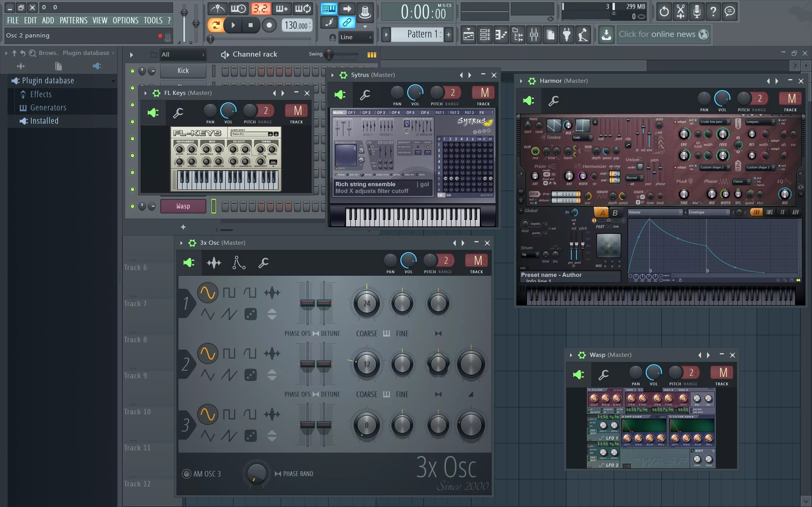Image resolution: width=812 pixels, height=507 pixels.
Task: Click the metronome icon
Action: 218,8
